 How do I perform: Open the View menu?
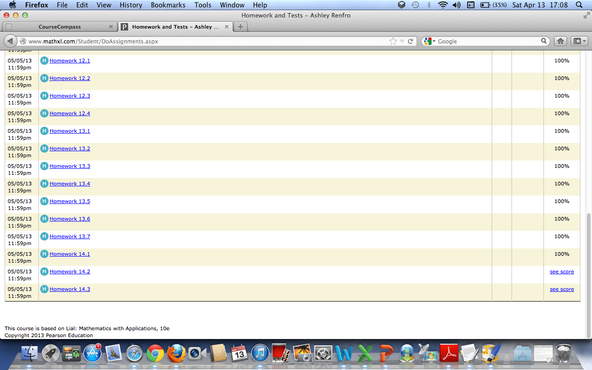click(x=104, y=5)
